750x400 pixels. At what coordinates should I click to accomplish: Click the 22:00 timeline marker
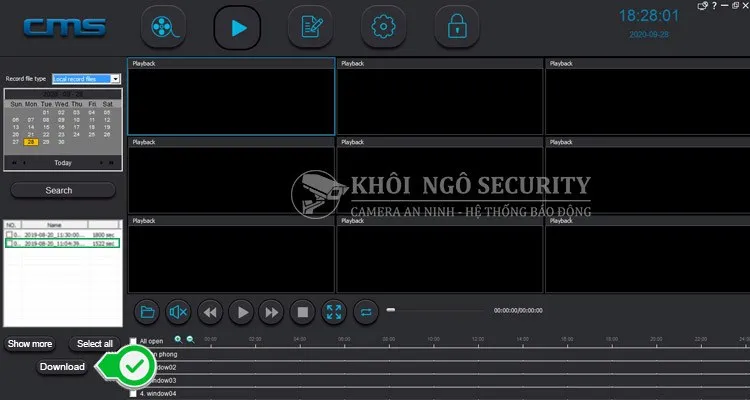(x=701, y=339)
